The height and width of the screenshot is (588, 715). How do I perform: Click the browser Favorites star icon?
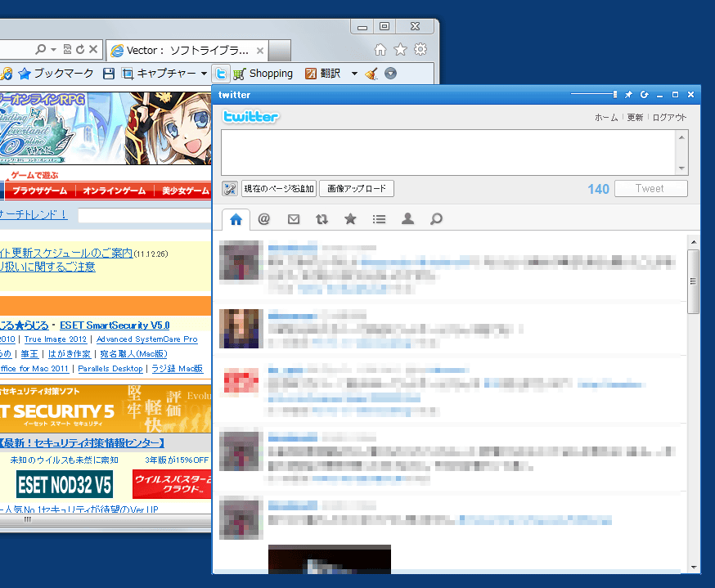tap(400, 49)
